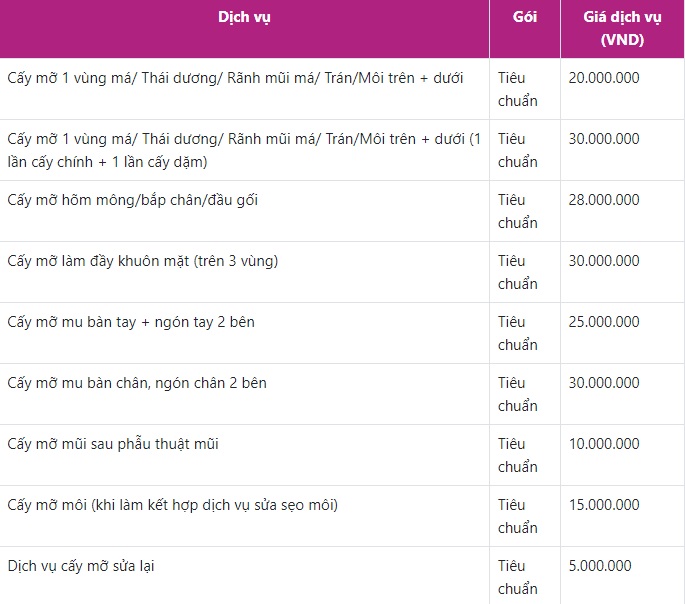Click the "Giá dịch vụ (VND)" header
The width and height of the screenshot is (685, 604).
[x=622, y=29]
